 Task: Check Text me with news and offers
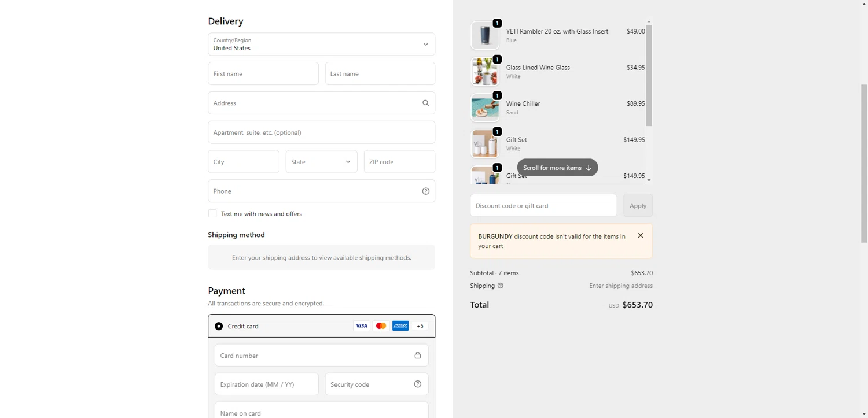coord(212,213)
